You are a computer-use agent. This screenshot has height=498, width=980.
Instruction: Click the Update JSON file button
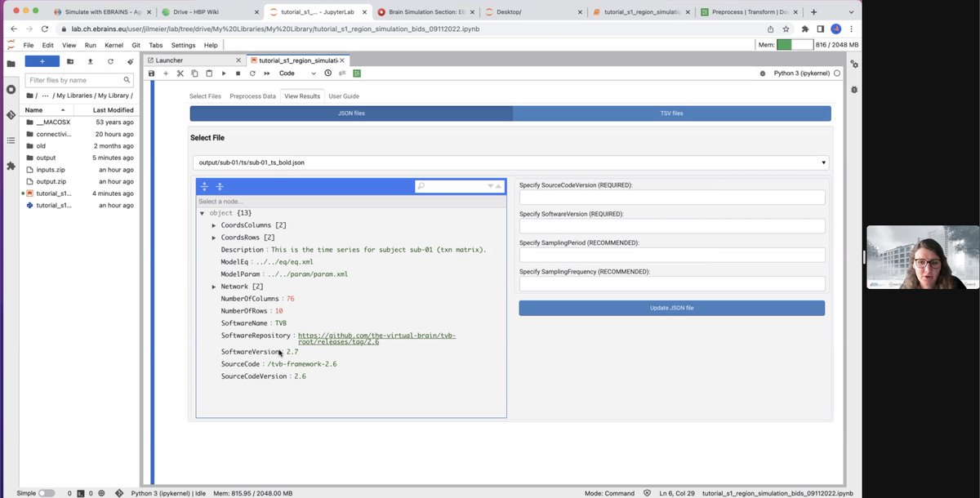click(671, 308)
